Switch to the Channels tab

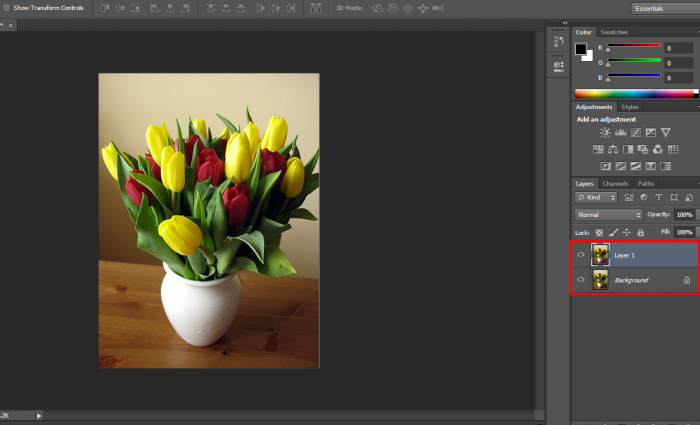pos(615,184)
